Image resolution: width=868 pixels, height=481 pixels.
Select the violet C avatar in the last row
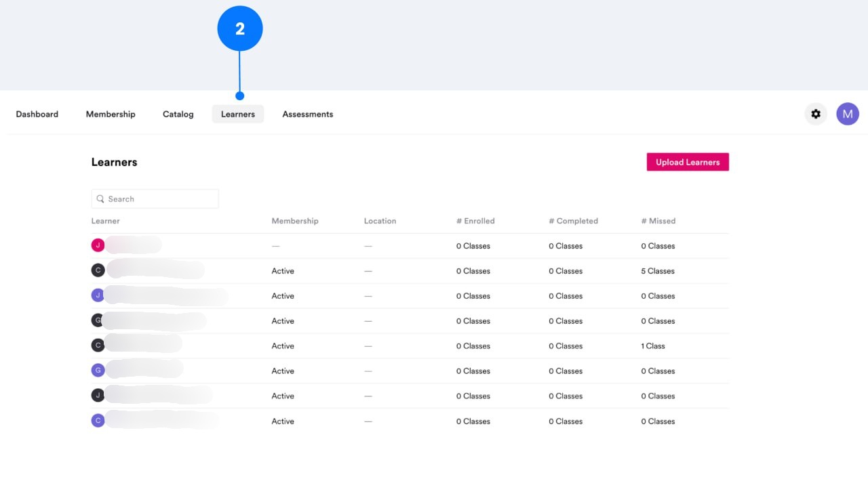pos(98,420)
